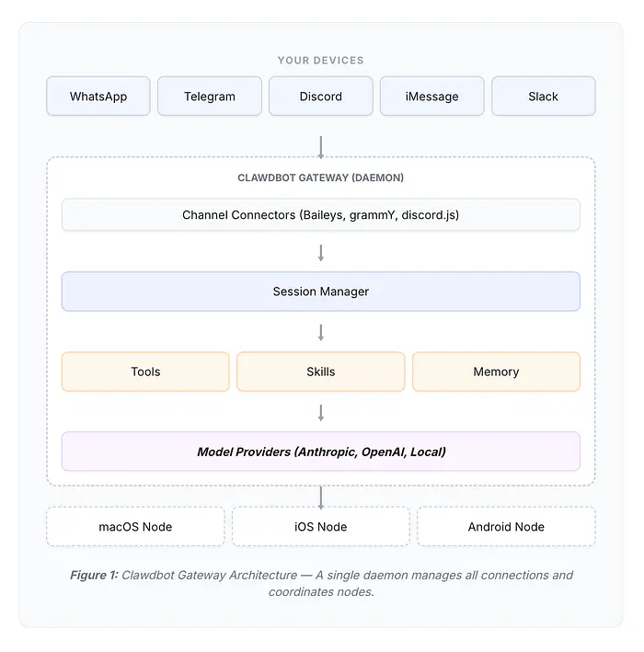Click arrow beneath Session Manager block
This screenshot has height=652, width=644.
coord(321,332)
